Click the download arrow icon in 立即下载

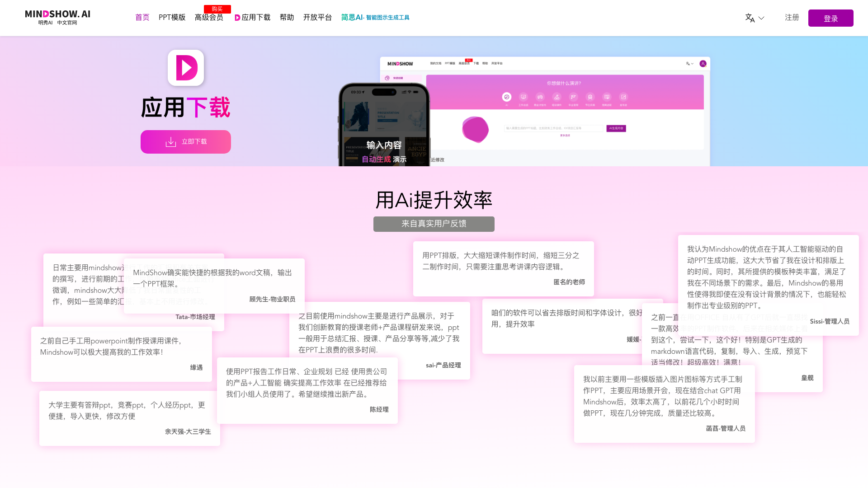pos(170,142)
